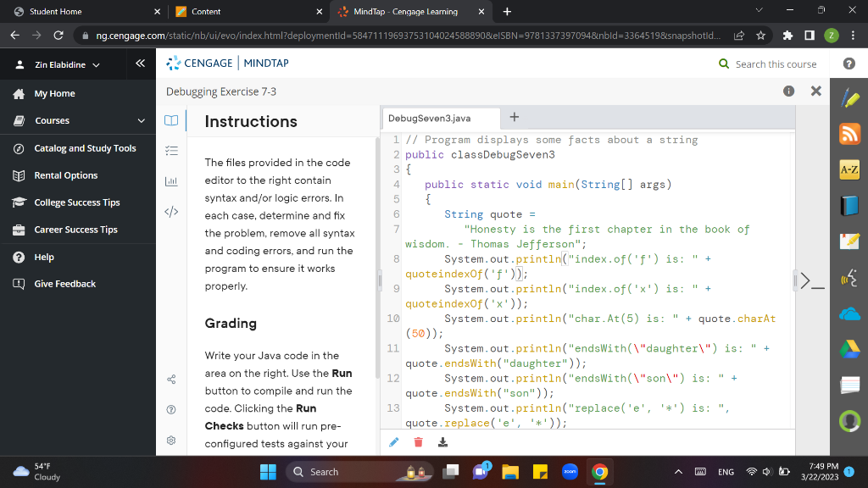
Task: Download code with the download icon
Action: click(442, 441)
